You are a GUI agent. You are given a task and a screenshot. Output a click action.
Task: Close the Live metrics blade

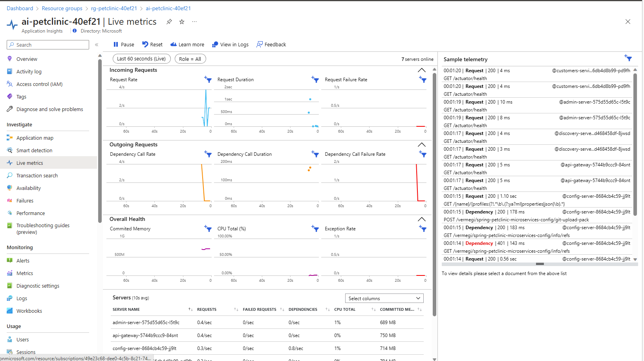pyautogui.click(x=628, y=22)
